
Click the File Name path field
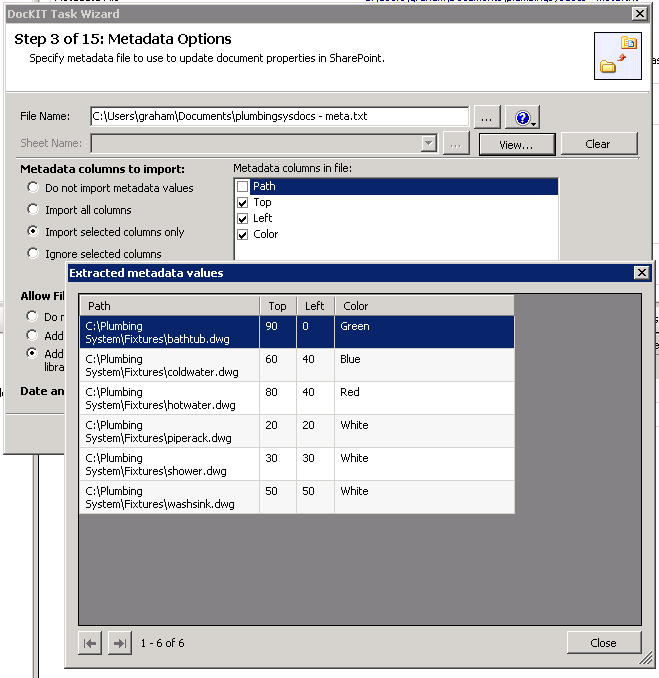278,117
